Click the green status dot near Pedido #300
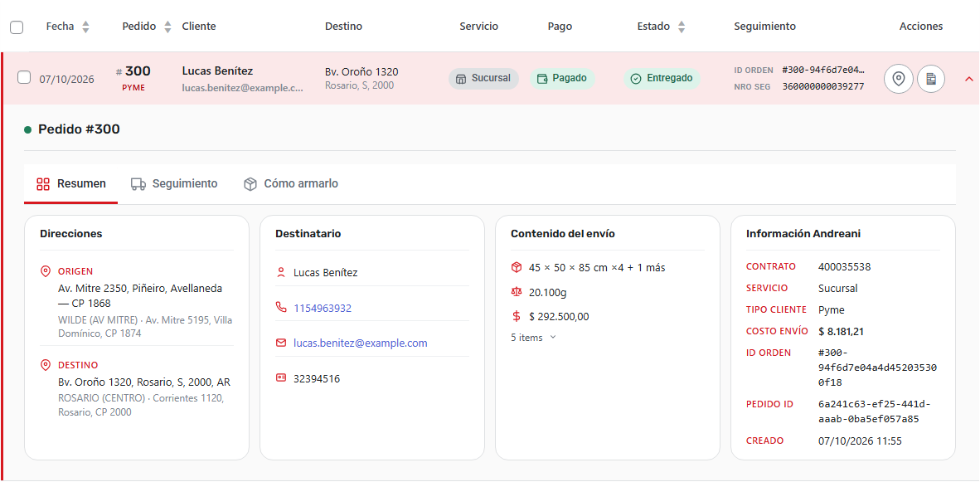The width and height of the screenshot is (980, 482). click(27, 130)
